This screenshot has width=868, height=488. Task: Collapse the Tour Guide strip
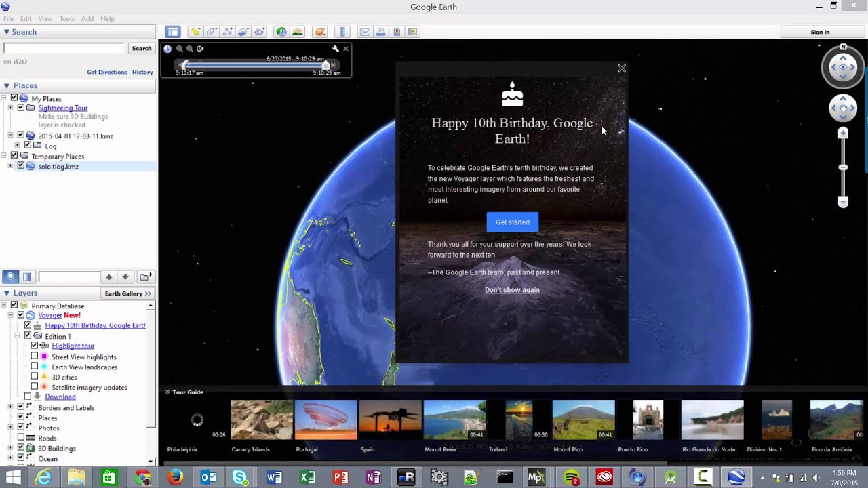point(167,392)
